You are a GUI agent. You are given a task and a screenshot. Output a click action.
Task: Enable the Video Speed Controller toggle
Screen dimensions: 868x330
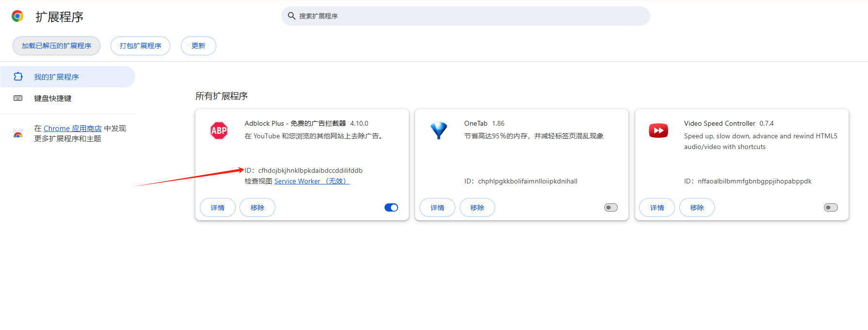pos(831,208)
